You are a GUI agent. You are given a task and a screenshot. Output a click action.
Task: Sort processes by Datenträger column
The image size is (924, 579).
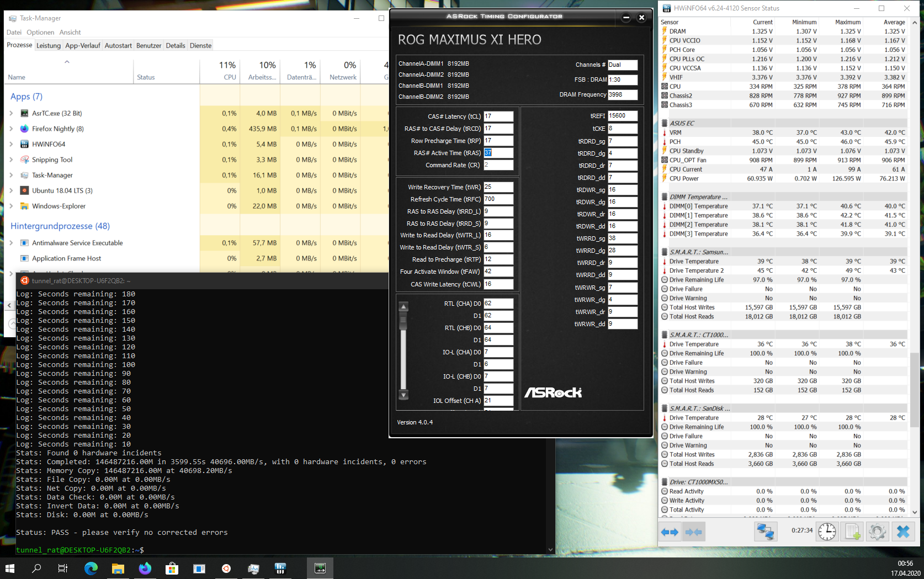click(301, 71)
